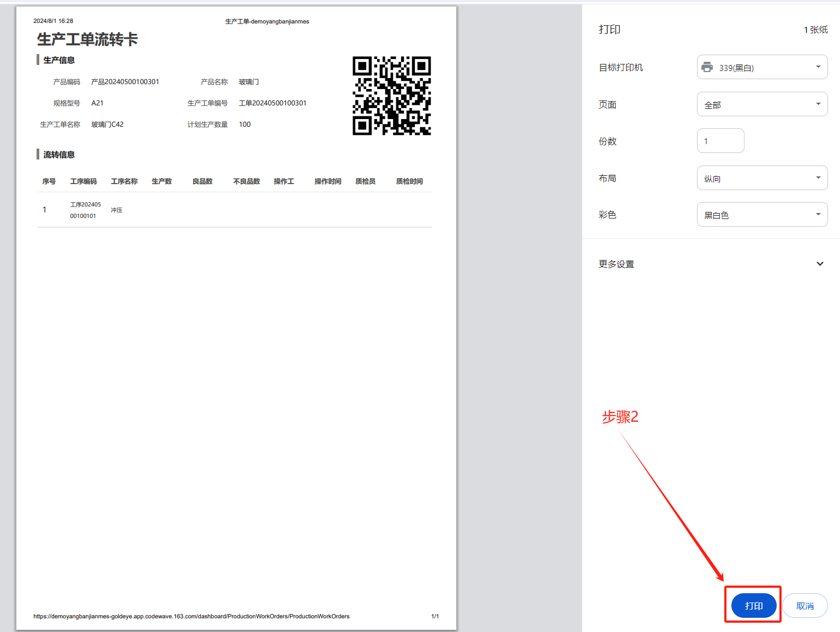
Task: Click the 生产工单流转卡 heading in the preview
Action: [x=87, y=39]
